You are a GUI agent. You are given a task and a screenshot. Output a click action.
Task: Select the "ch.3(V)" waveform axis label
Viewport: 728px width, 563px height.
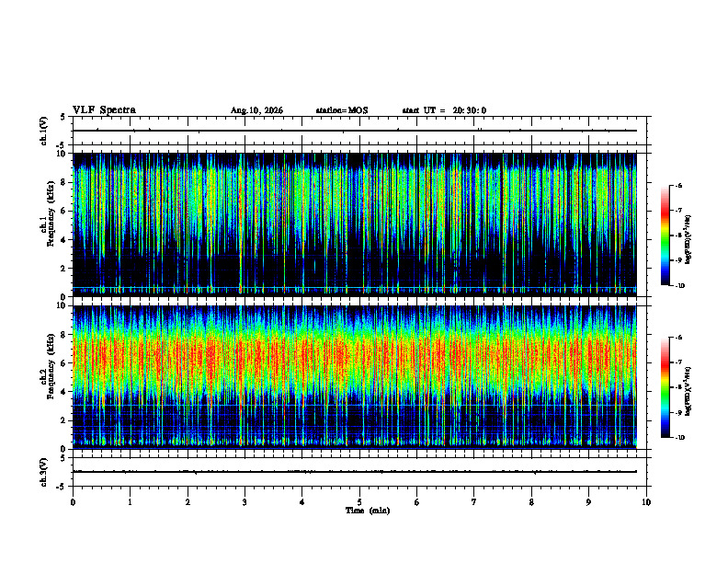tap(44, 472)
